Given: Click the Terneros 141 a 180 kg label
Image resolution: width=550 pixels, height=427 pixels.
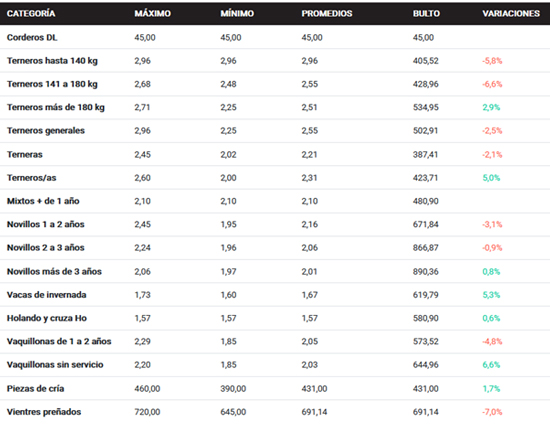Looking at the screenshot, I should (52, 84).
